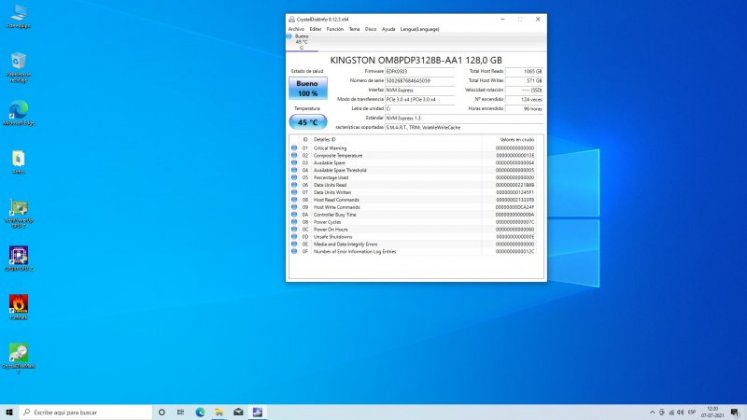The image size is (747, 420).
Task: Click the 45 °C temperature button
Action: (x=308, y=122)
